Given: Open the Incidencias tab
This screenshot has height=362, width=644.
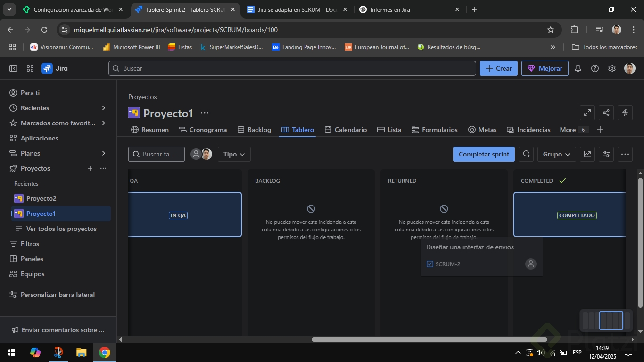Looking at the screenshot, I should click(x=528, y=130).
